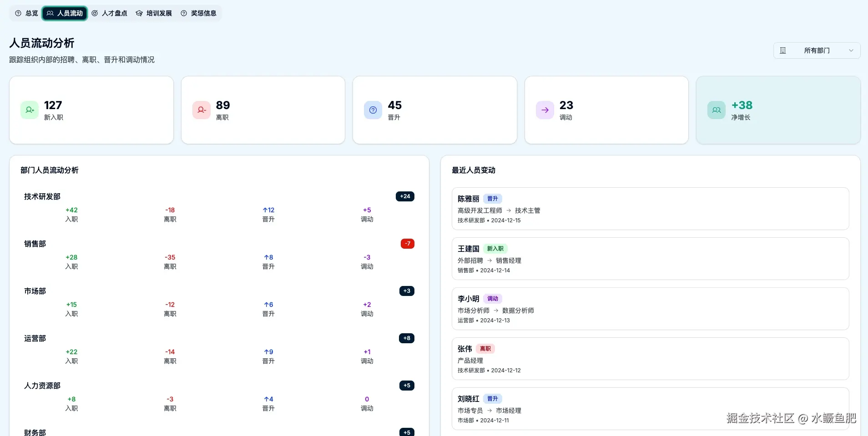This screenshot has height=436, width=868.
Task: Switch to the 总览 tab
Action: (26, 13)
